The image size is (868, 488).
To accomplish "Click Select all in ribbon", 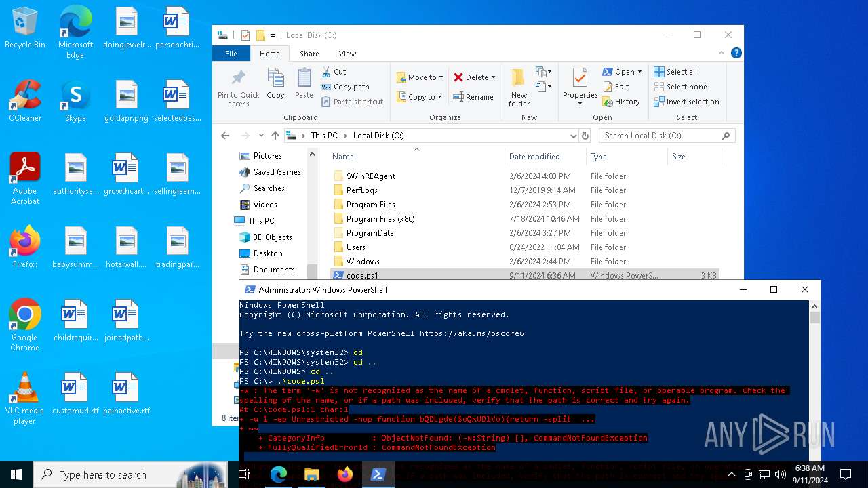I will [675, 72].
